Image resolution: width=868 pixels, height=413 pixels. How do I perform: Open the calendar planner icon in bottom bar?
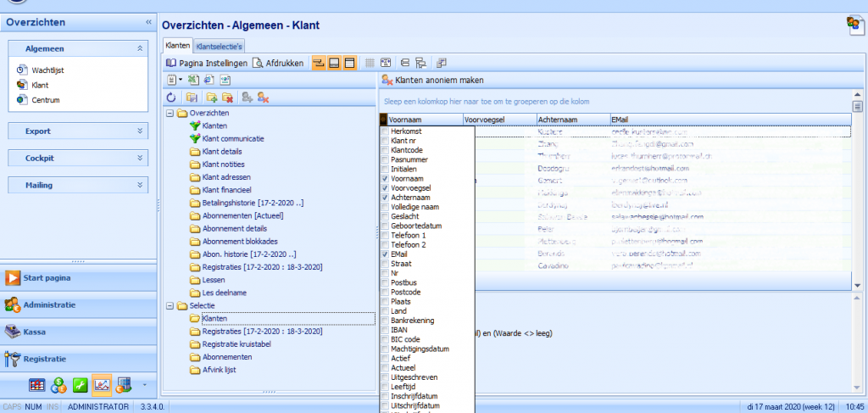(x=37, y=385)
